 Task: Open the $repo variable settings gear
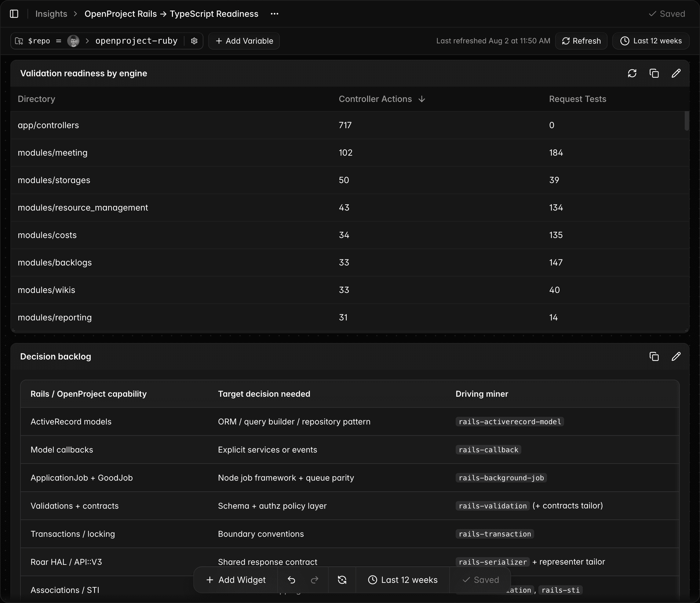(194, 41)
